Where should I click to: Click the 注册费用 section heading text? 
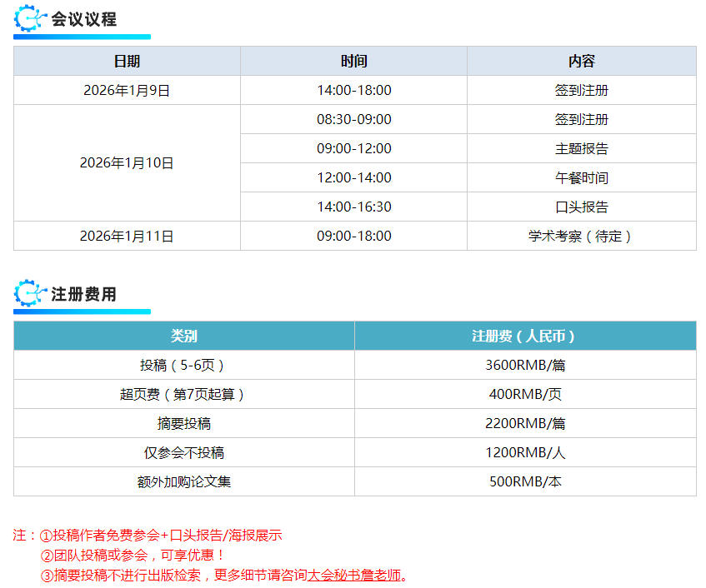click(83, 294)
